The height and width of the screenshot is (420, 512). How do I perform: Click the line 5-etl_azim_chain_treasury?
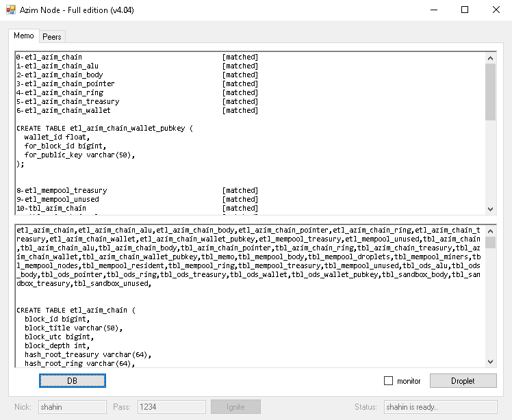pyautogui.click(x=68, y=101)
